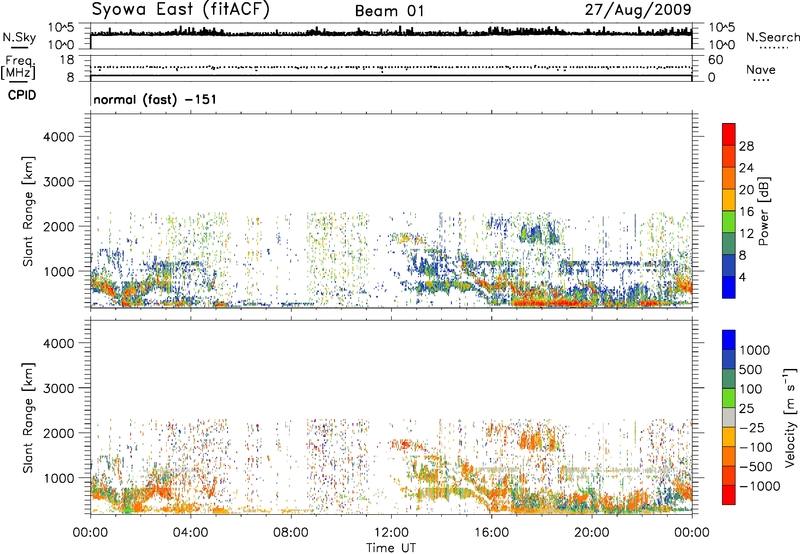Click the "3000" tick on the velocity panel
Screen dimensions: 800x554
click(59, 388)
